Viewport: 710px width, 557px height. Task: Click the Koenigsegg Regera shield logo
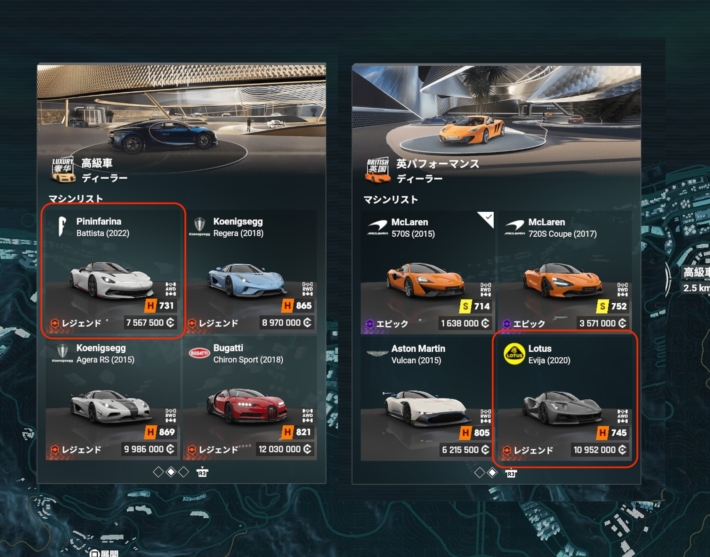[199, 226]
